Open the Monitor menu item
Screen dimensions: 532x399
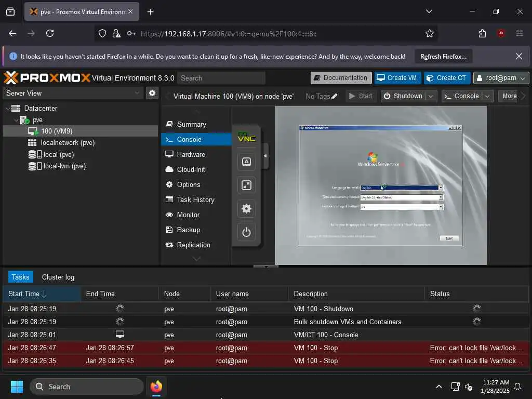(196, 215)
